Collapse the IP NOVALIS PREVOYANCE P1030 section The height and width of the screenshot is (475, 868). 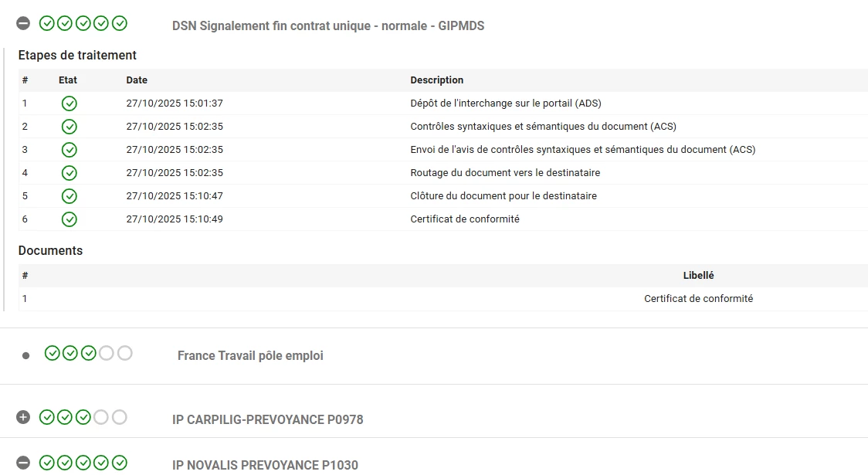pos(23,463)
